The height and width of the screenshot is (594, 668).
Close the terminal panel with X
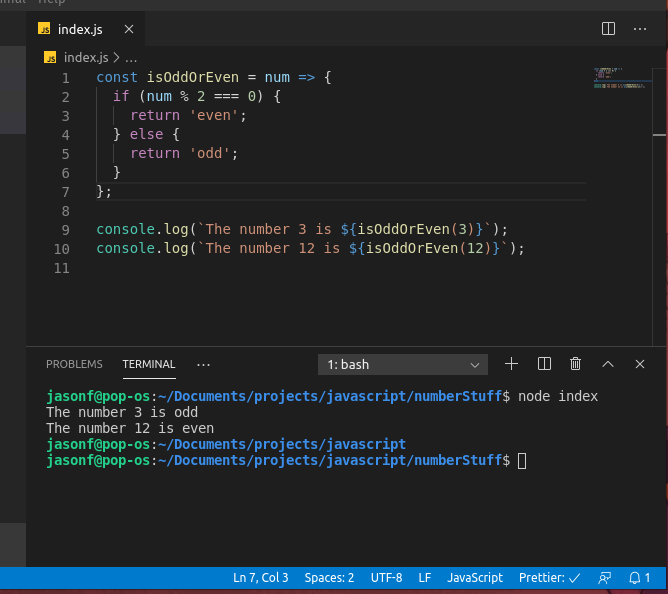tap(640, 364)
